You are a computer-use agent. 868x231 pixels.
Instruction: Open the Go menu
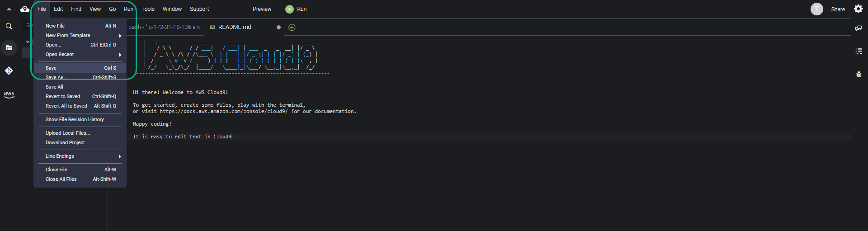(112, 9)
